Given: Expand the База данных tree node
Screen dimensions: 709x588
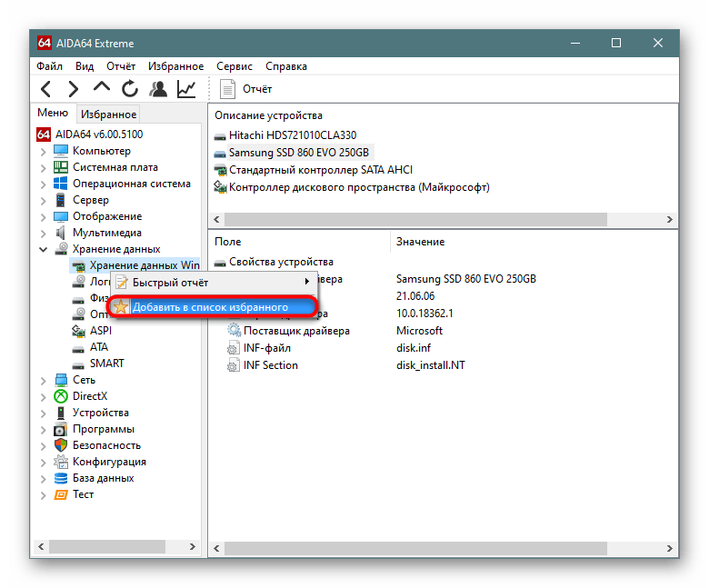Looking at the screenshot, I should [43, 479].
